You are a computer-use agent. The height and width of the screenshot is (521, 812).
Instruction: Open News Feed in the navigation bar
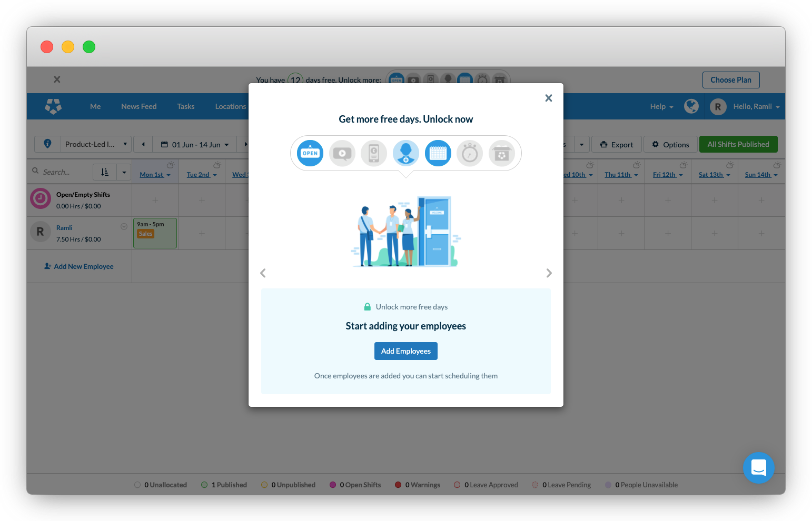[139, 106]
